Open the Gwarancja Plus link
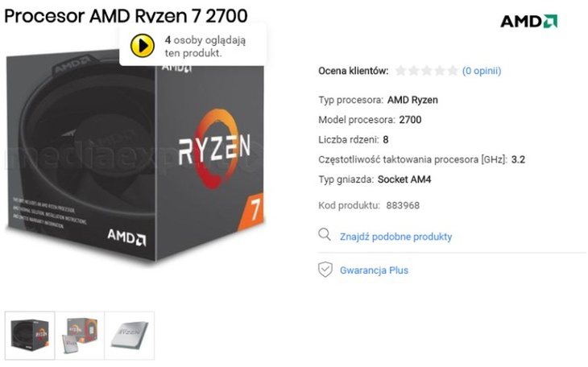588x367 pixels. 374,270
